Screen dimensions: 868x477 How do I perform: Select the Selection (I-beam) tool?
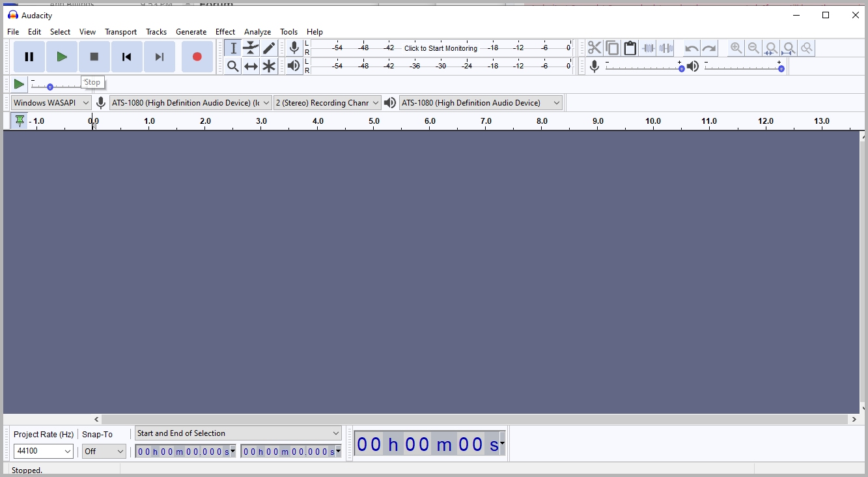pyautogui.click(x=233, y=48)
